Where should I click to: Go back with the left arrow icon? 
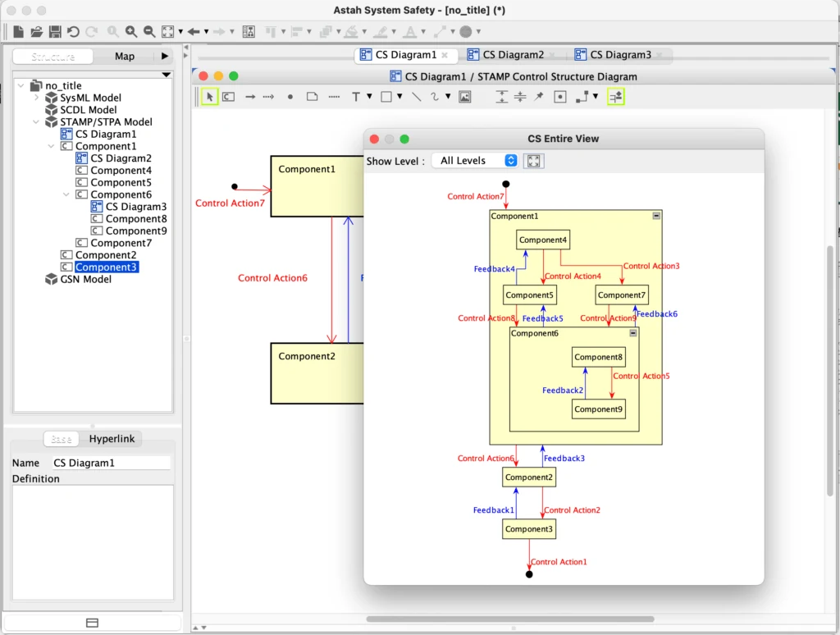(194, 32)
